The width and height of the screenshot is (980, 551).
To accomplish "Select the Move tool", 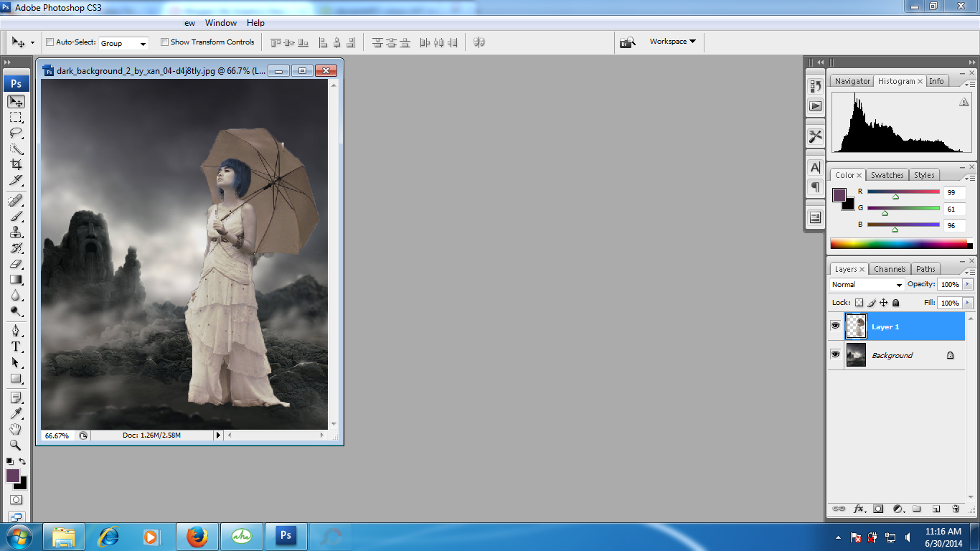I will click(16, 101).
